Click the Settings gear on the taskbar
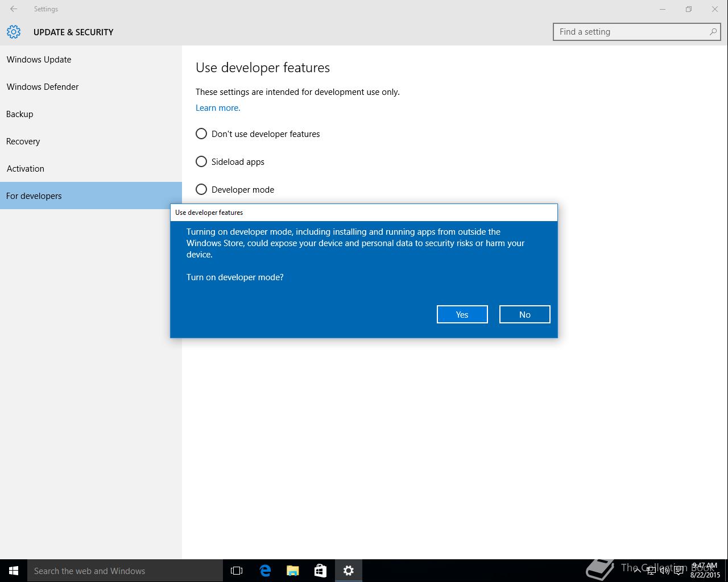This screenshot has width=728, height=582. tap(349, 571)
